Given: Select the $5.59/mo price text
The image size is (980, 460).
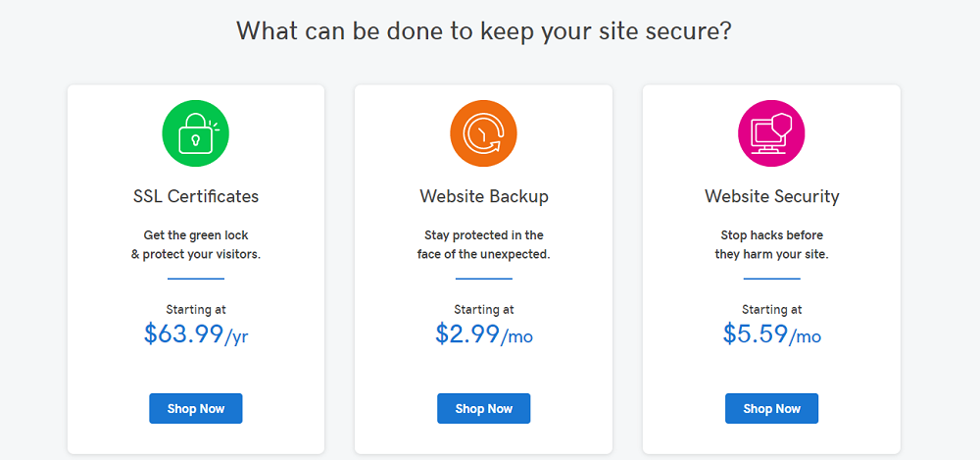Looking at the screenshot, I should click(771, 334).
